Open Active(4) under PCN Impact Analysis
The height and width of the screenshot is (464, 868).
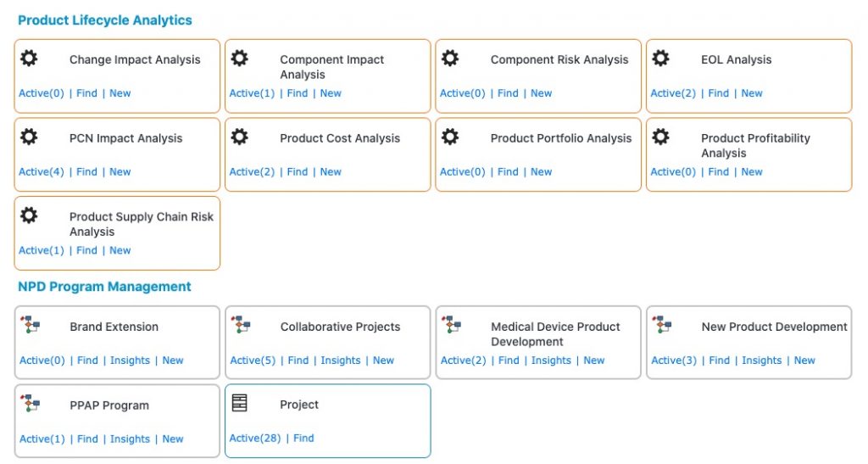click(x=42, y=172)
